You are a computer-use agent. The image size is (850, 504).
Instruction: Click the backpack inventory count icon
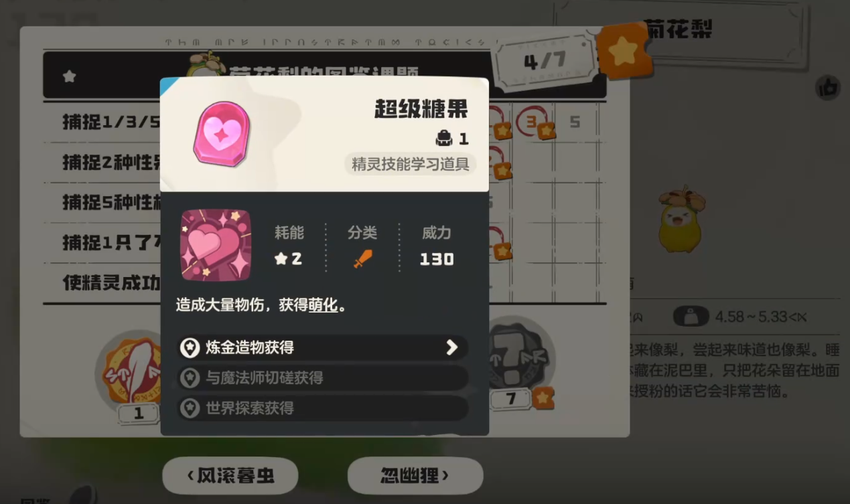point(443,139)
